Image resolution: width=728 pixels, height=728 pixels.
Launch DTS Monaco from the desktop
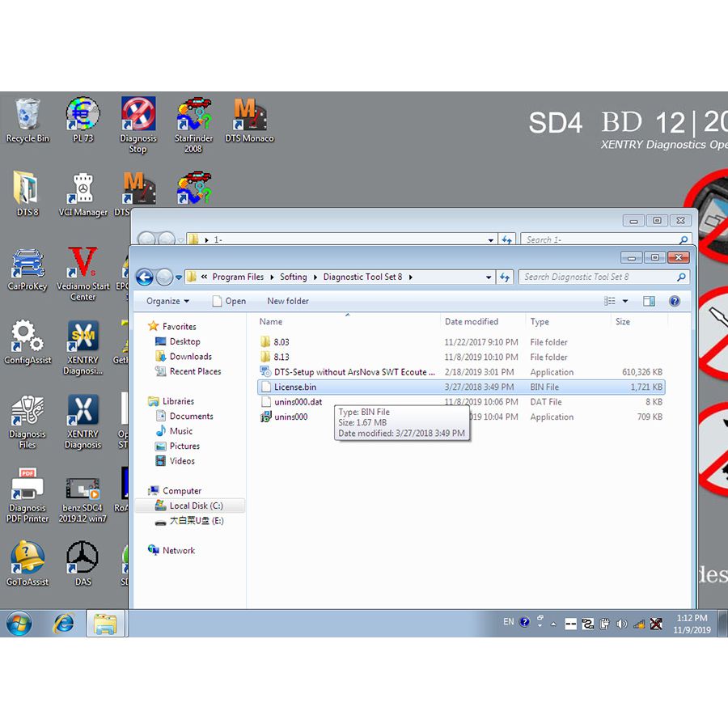[x=249, y=118]
